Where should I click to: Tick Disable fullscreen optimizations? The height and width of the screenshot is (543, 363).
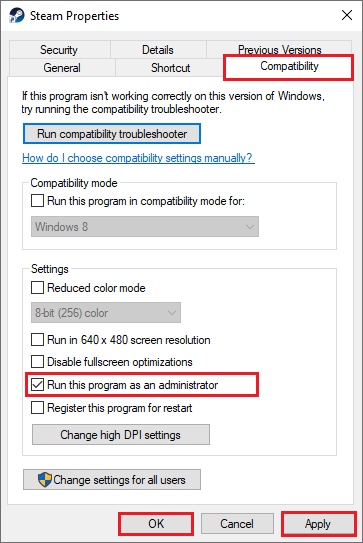pyautogui.click(x=37, y=362)
